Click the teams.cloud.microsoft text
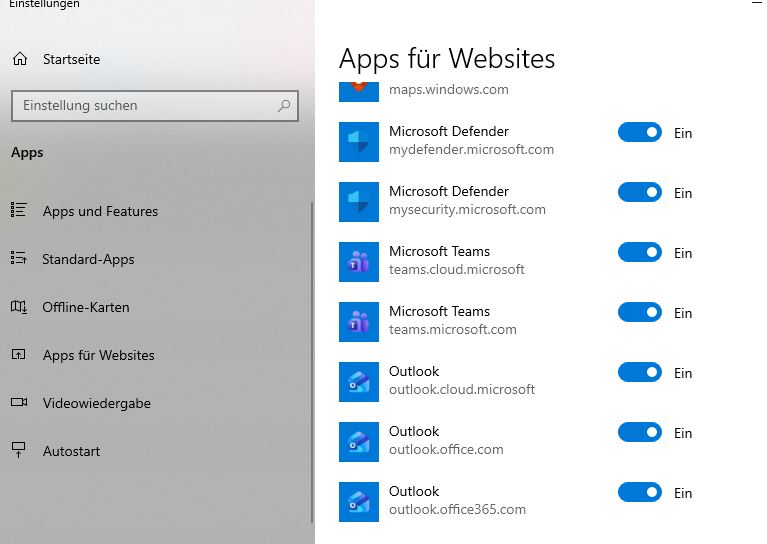This screenshot has height=544, width=767. [x=457, y=269]
